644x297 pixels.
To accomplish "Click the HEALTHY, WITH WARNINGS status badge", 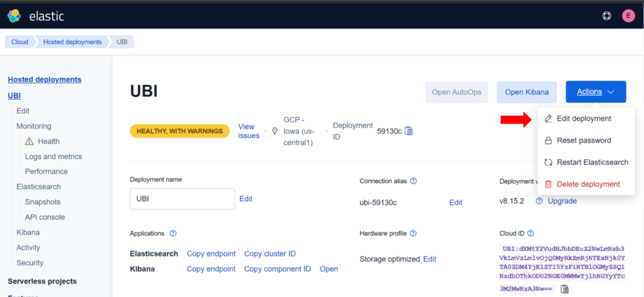I will [180, 131].
